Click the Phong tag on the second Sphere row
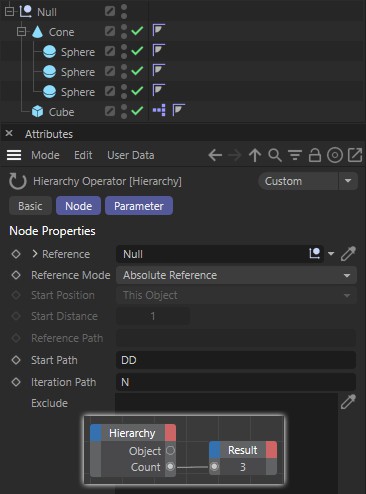 pyautogui.click(x=159, y=70)
